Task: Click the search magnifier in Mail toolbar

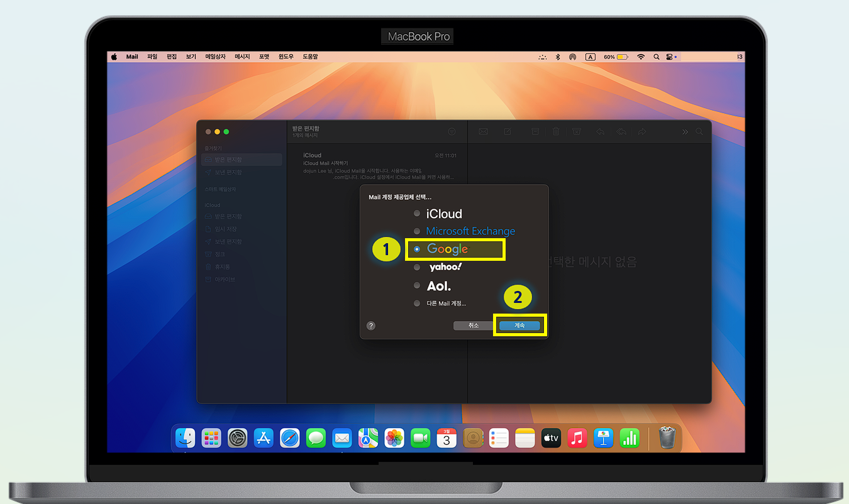Action: coord(699,132)
